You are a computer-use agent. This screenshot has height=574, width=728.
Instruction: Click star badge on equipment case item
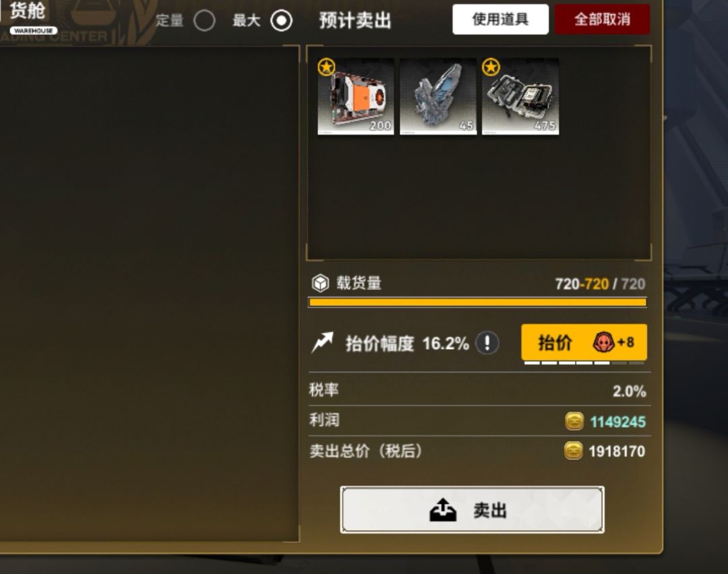click(x=491, y=67)
